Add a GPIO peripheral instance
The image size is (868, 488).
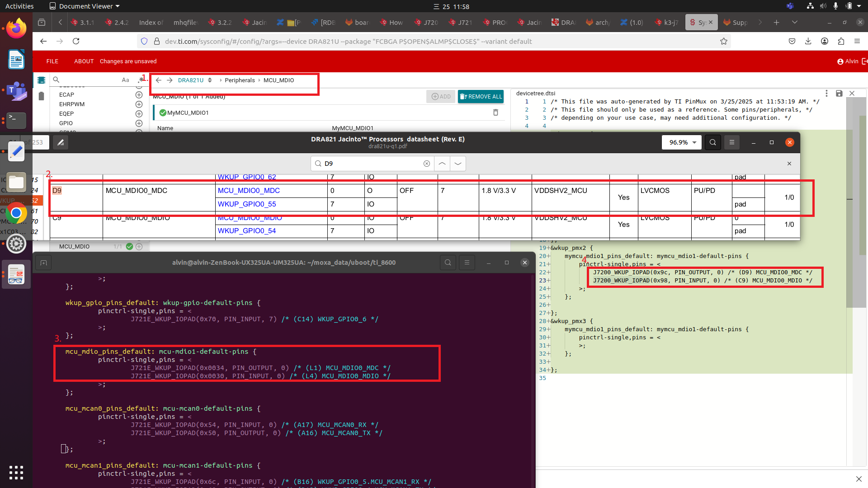pyautogui.click(x=139, y=123)
